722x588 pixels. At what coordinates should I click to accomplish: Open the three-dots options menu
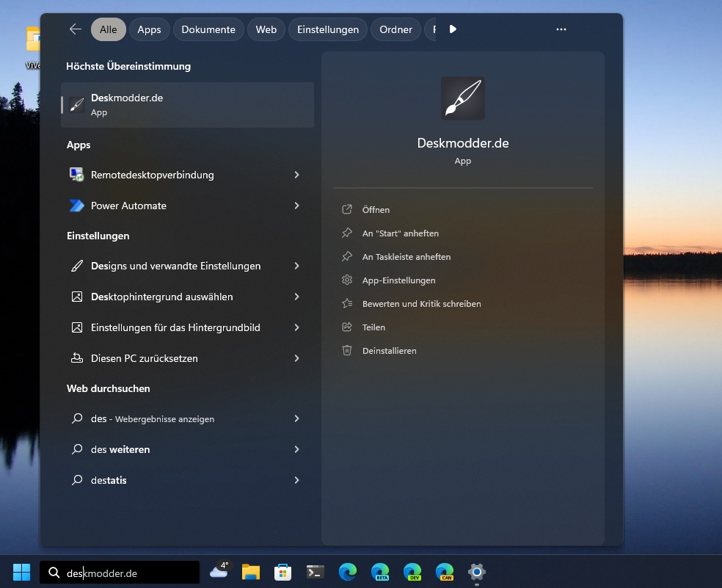tap(561, 29)
